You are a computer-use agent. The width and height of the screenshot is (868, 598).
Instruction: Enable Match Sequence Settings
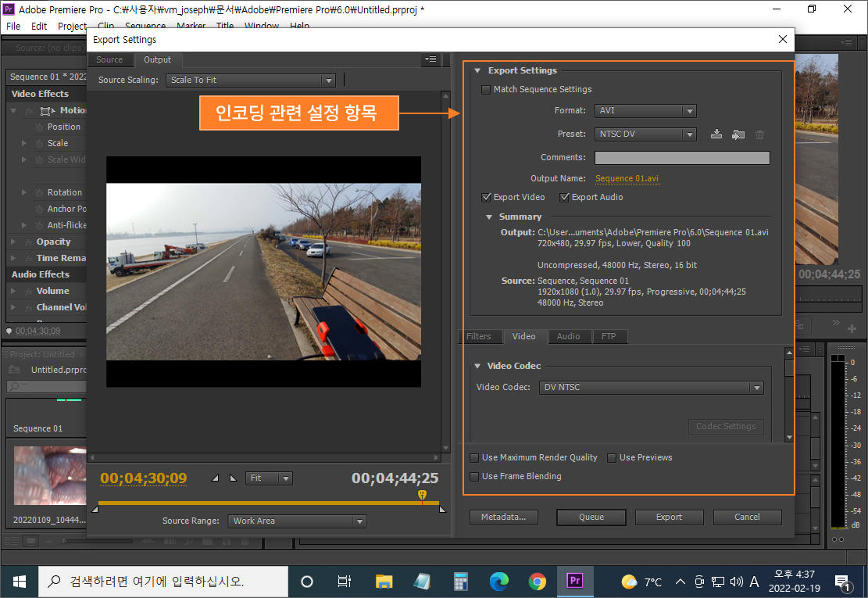tap(485, 90)
